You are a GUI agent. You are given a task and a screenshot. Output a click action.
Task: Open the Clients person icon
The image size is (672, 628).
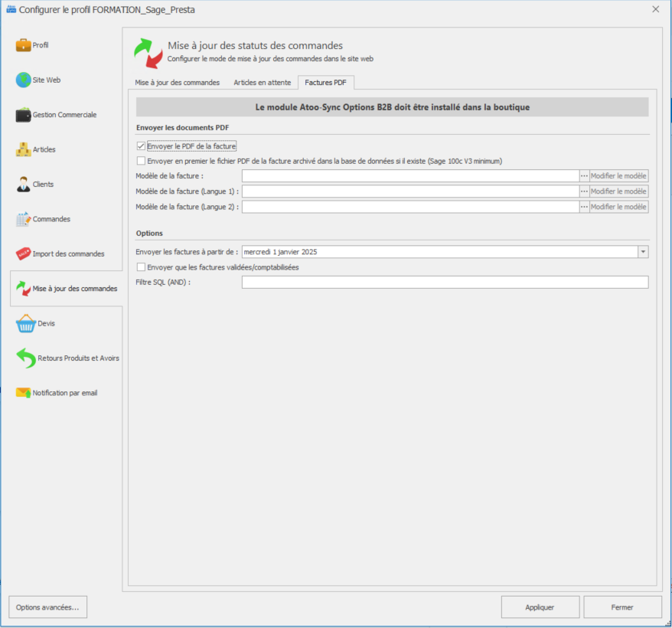[x=24, y=185]
